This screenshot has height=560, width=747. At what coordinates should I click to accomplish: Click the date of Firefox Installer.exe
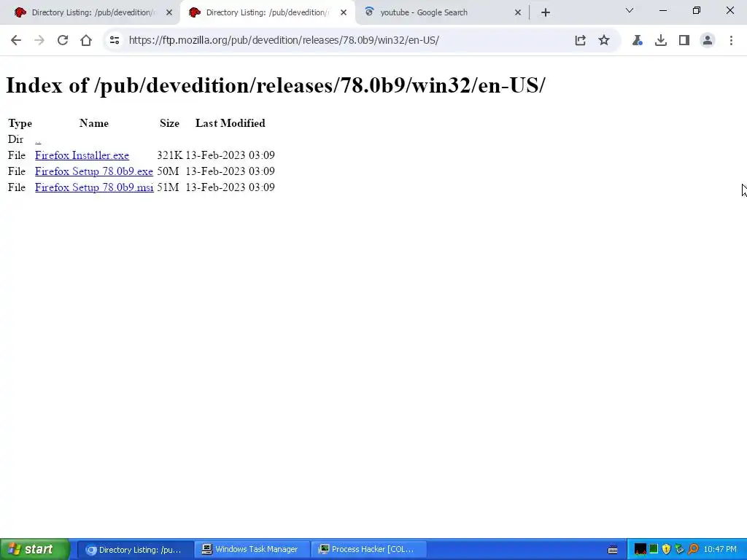point(230,155)
